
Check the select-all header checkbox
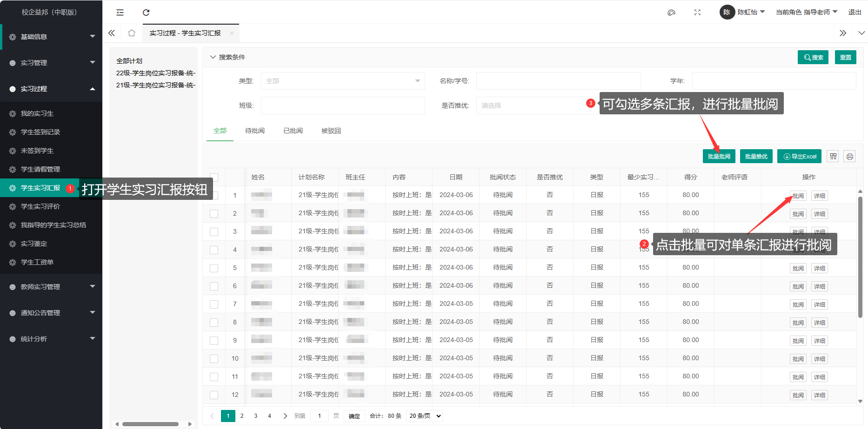(x=214, y=177)
